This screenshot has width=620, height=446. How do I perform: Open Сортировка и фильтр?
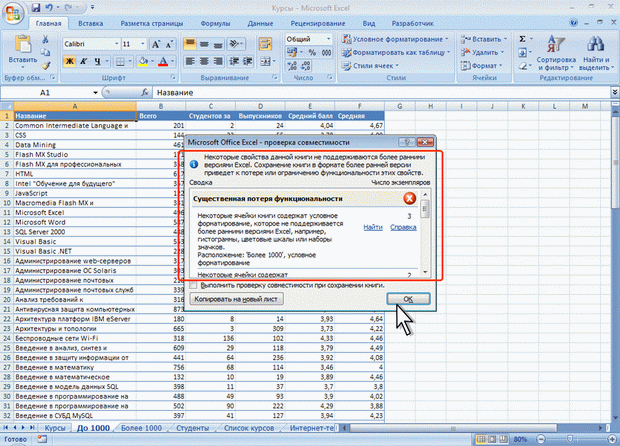pyautogui.click(x=556, y=53)
